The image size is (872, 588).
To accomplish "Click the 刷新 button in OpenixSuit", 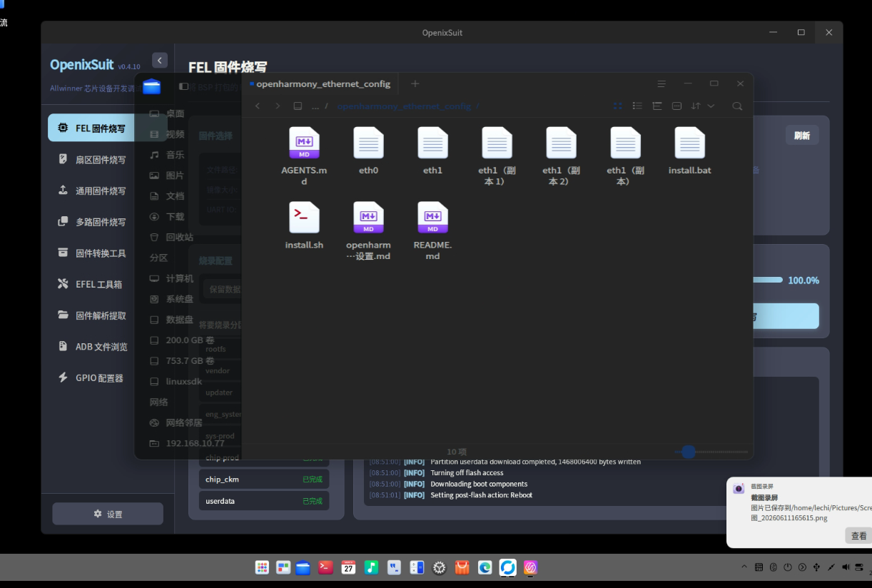I will tap(802, 136).
